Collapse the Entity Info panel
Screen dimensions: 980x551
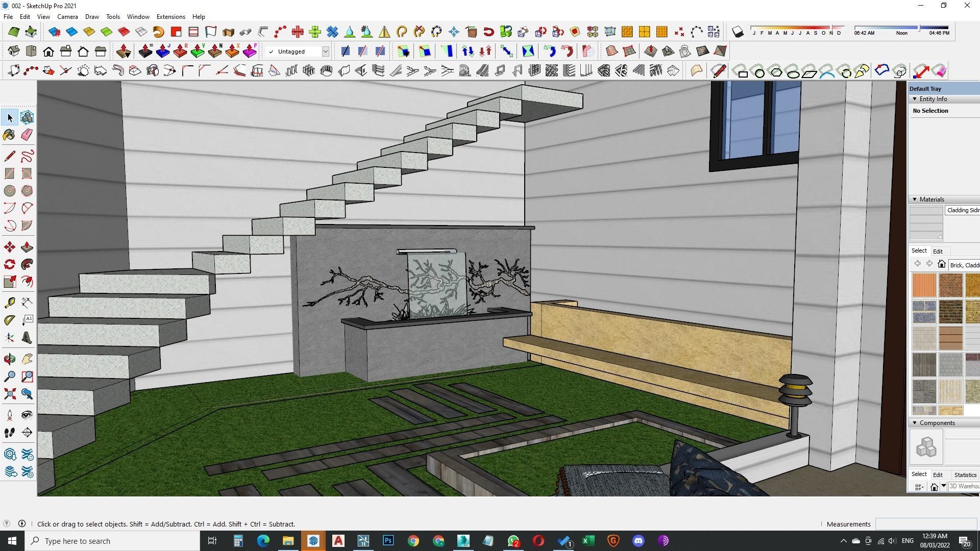pos(915,99)
